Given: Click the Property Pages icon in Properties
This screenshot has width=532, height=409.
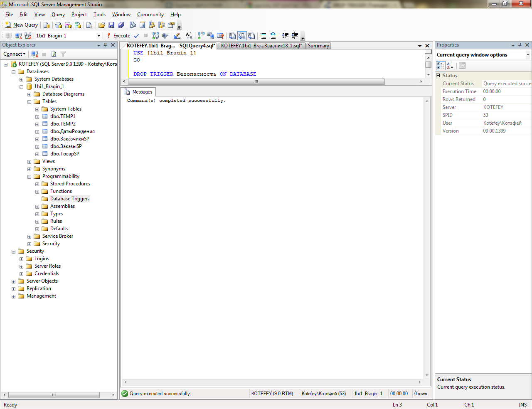Looking at the screenshot, I should pyautogui.click(x=462, y=66).
